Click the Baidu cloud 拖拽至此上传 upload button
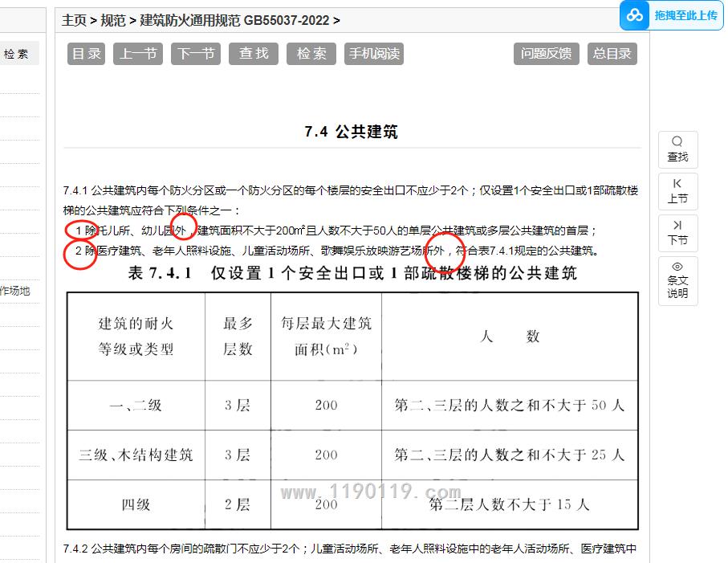This screenshot has height=563, width=728. tap(673, 15)
